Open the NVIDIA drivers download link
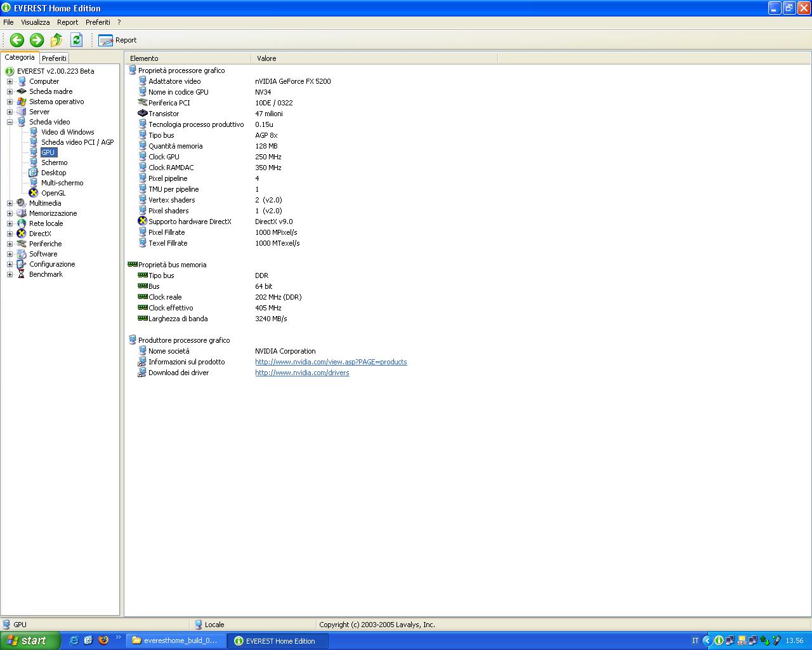The image size is (812, 650). (x=302, y=373)
